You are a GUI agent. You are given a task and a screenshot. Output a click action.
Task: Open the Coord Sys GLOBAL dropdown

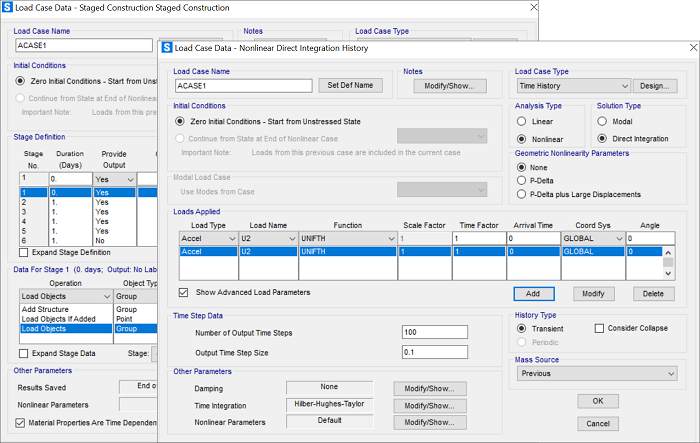point(592,238)
